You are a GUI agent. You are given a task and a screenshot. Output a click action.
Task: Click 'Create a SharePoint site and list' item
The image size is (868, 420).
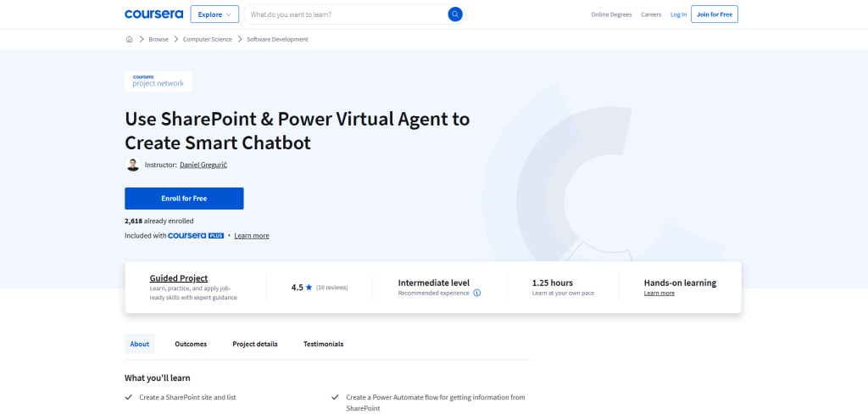187,397
